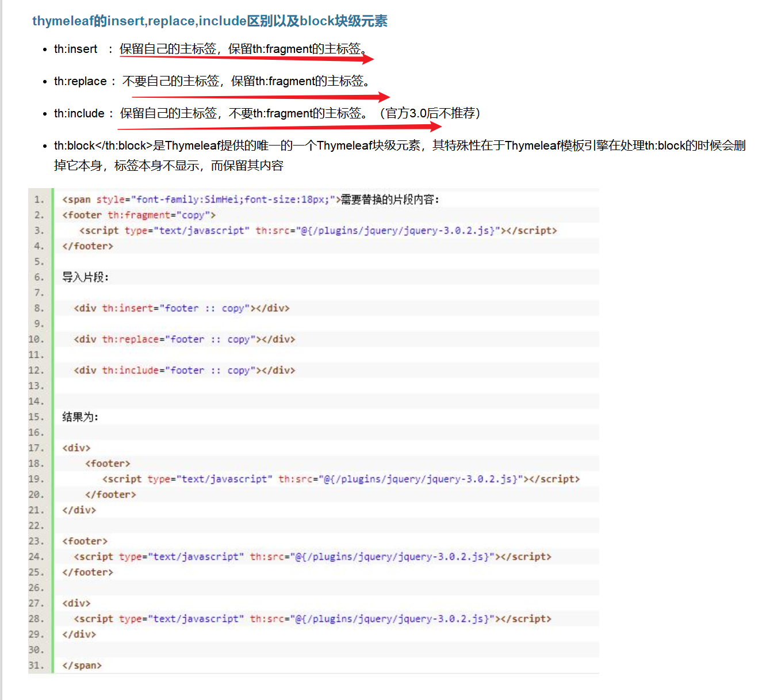Click the 官方3.0后不推荐 note text
This screenshot has width=766, height=700.
tap(429, 113)
